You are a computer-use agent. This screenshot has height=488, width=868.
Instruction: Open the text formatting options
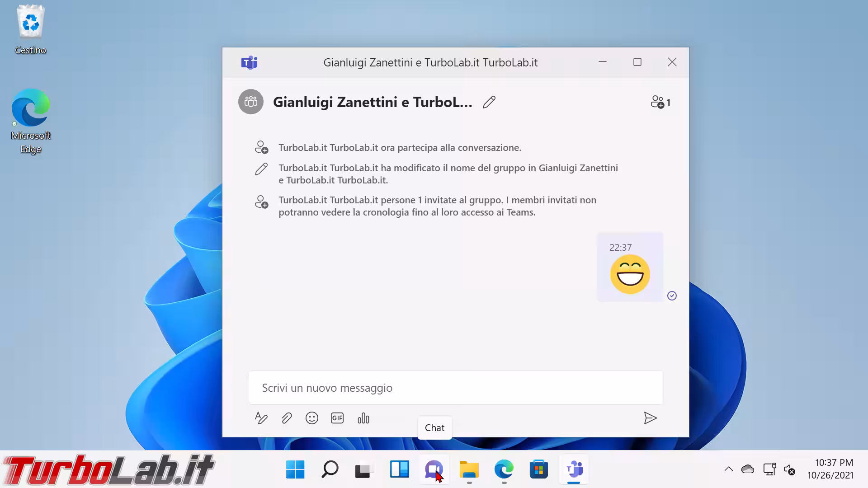tap(261, 418)
